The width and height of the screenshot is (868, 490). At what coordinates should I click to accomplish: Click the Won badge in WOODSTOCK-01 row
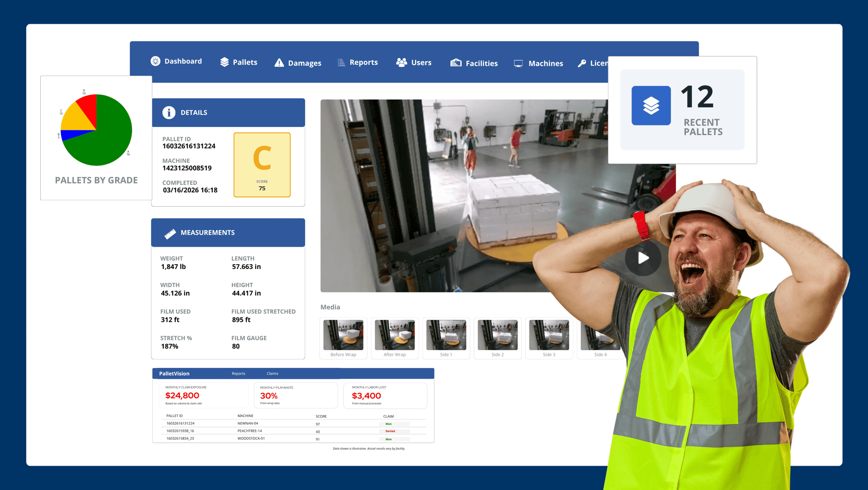pyautogui.click(x=395, y=439)
